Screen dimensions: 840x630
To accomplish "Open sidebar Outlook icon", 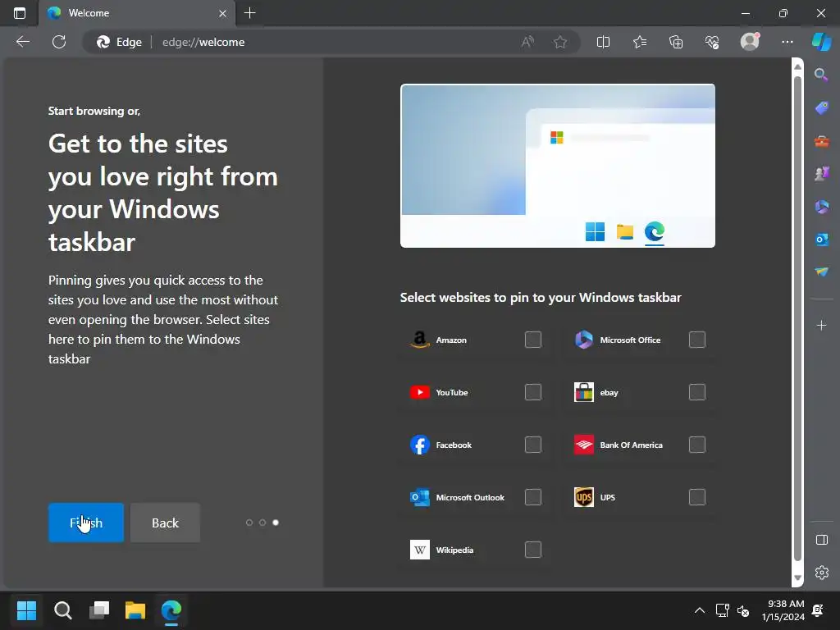I will (x=821, y=240).
